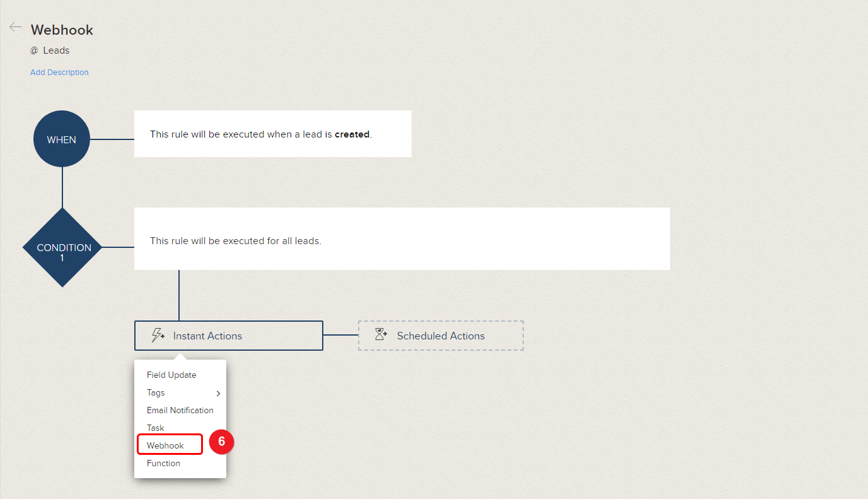The height and width of the screenshot is (499, 868).
Task: Pick Function from the actions menu
Action: pos(163,463)
